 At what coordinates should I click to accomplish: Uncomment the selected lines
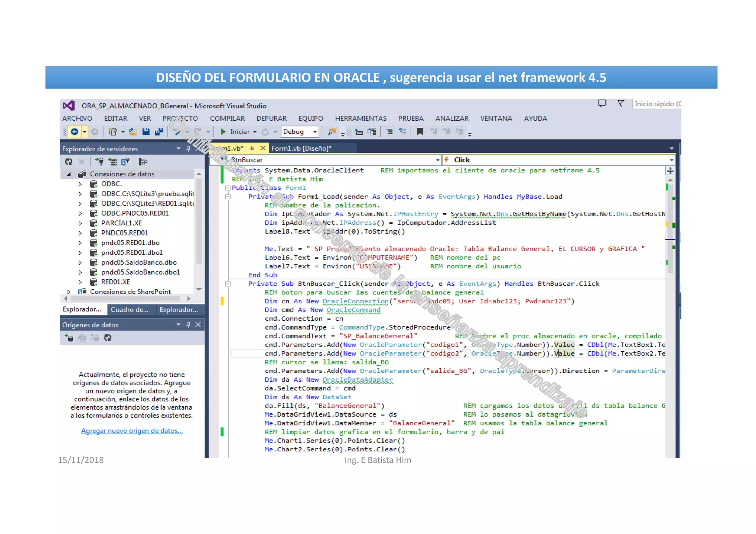402,132
